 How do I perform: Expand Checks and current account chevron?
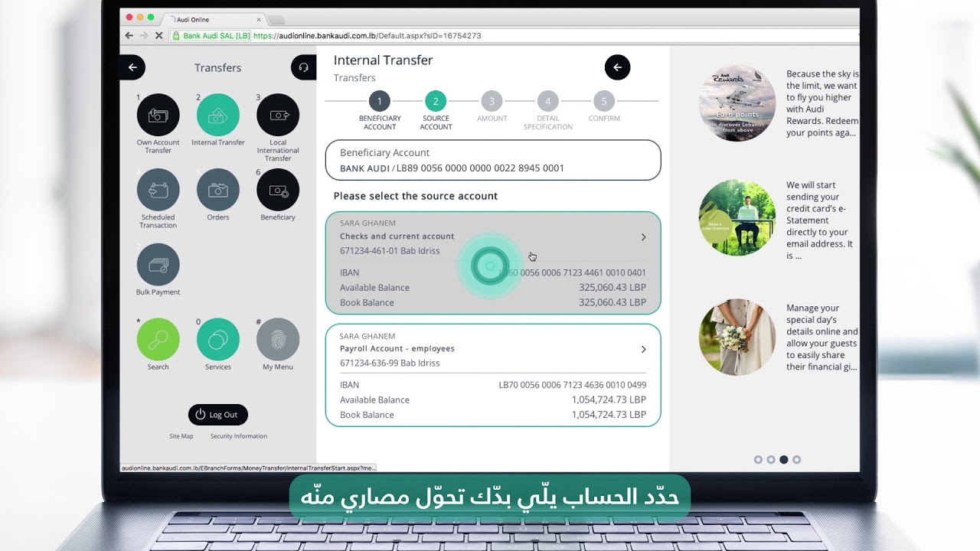[643, 237]
